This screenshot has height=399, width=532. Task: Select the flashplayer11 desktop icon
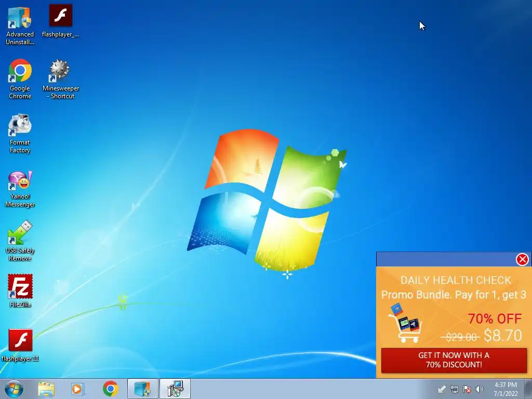click(20, 345)
